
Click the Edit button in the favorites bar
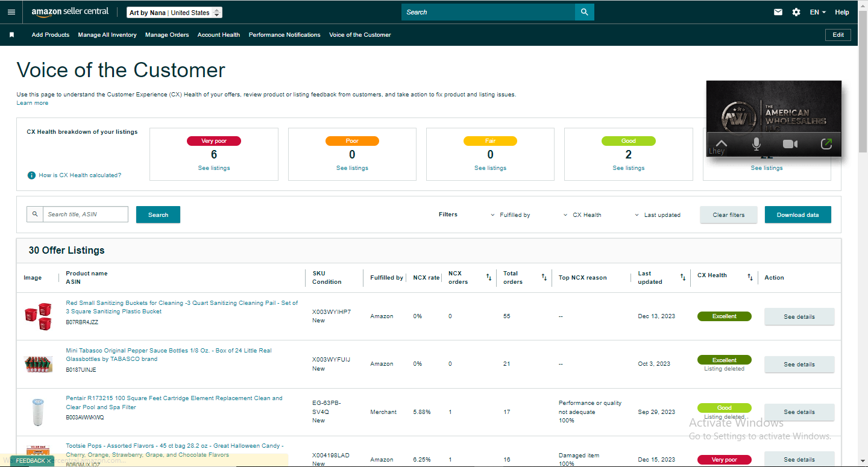pos(838,35)
